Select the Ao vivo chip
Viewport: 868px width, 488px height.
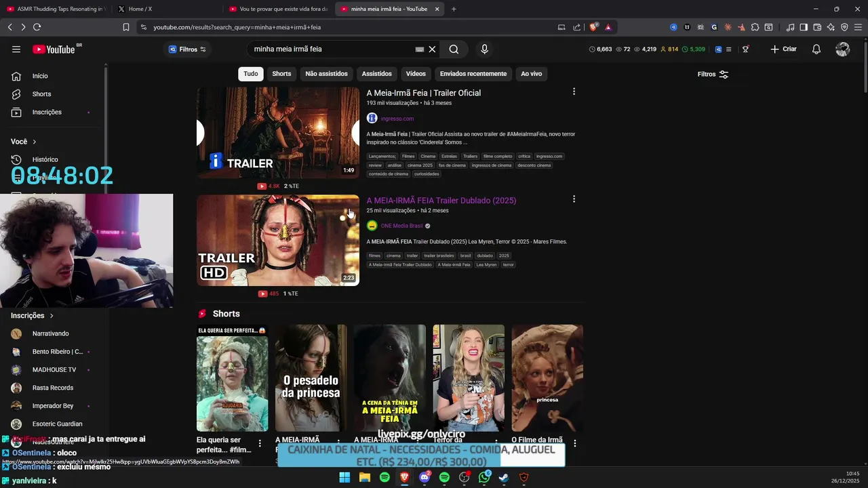[x=532, y=74]
